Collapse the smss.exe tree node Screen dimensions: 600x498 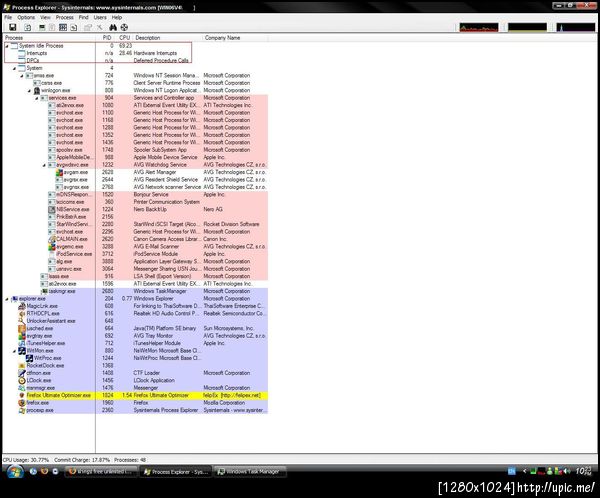tap(22, 76)
